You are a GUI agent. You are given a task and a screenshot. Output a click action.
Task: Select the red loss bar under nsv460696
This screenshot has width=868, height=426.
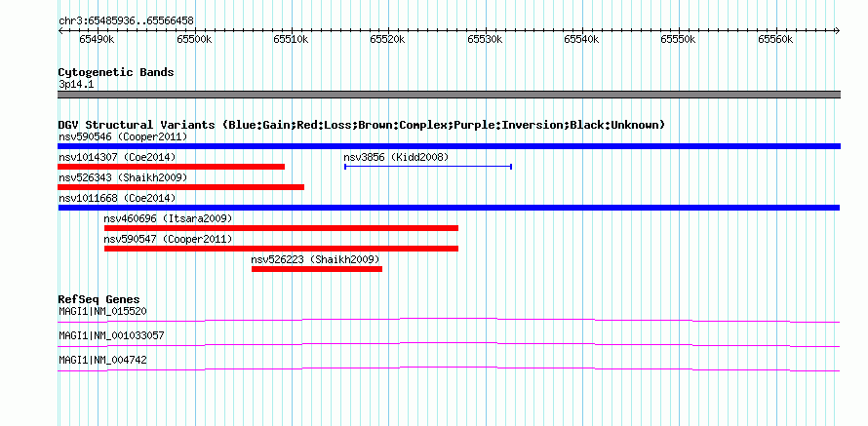pyautogui.click(x=281, y=228)
